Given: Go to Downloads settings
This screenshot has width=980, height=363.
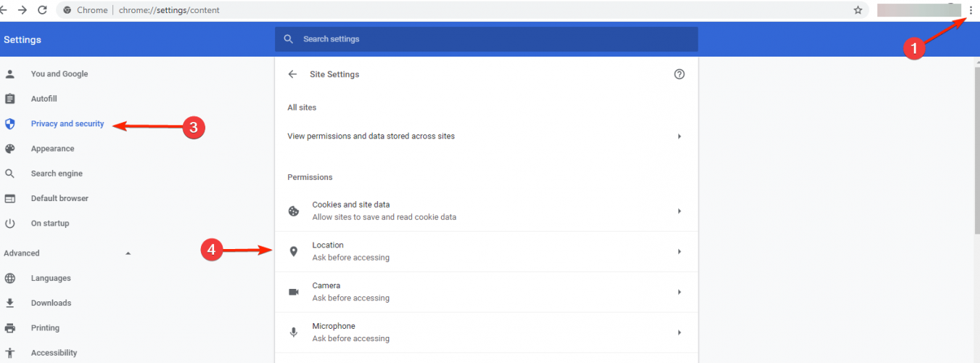Looking at the screenshot, I should [51, 303].
